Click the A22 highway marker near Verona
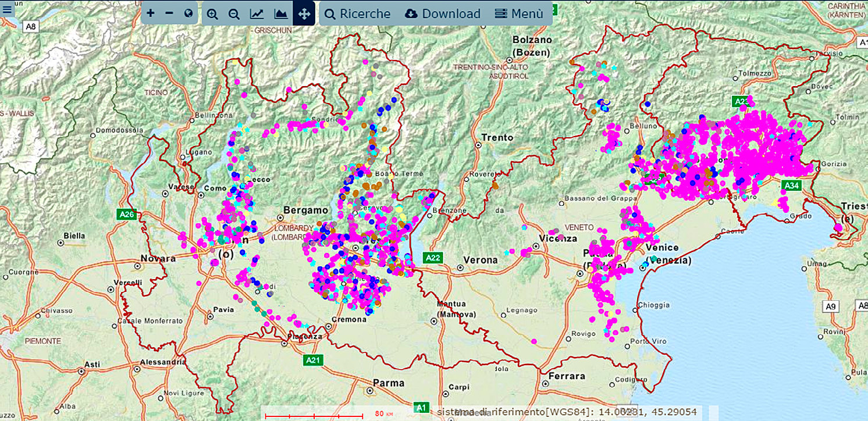 pyautogui.click(x=432, y=257)
